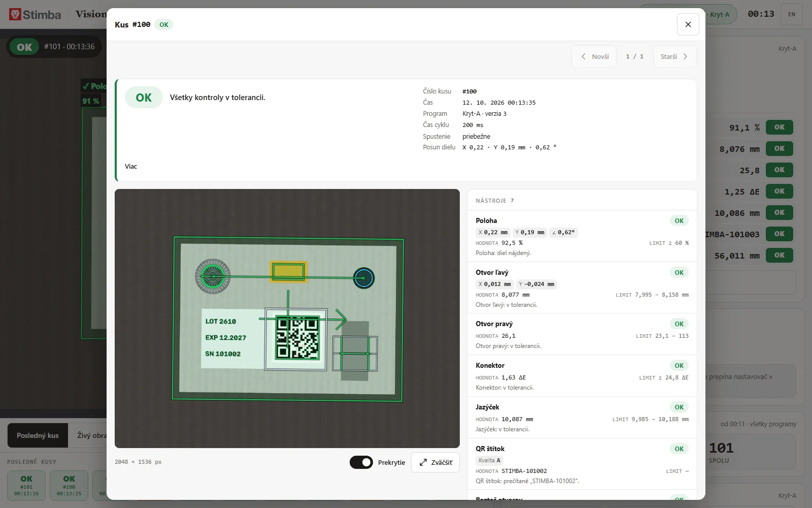812x508 pixels.
Task: Click the large OK result badge
Action: tap(144, 98)
